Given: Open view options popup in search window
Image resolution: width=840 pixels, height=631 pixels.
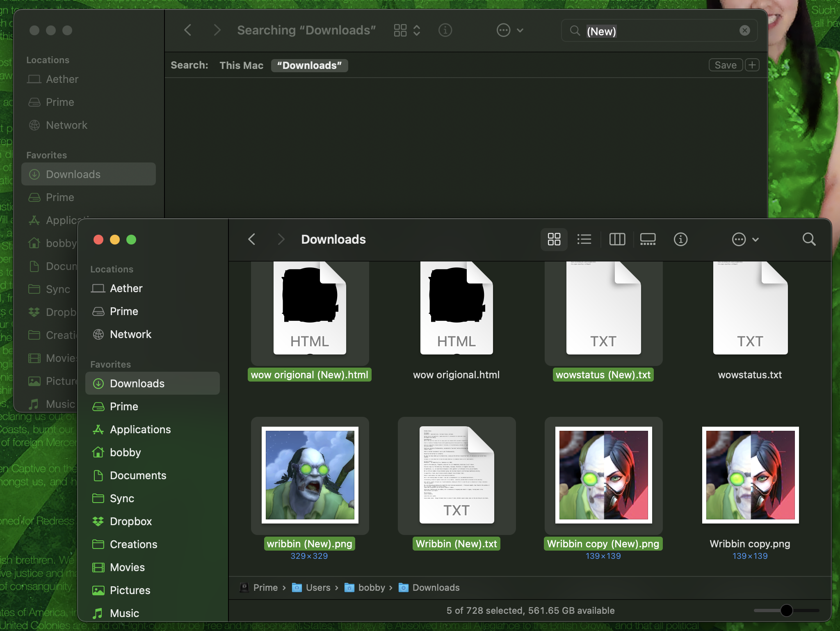Looking at the screenshot, I should pyautogui.click(x=407, y=30).
